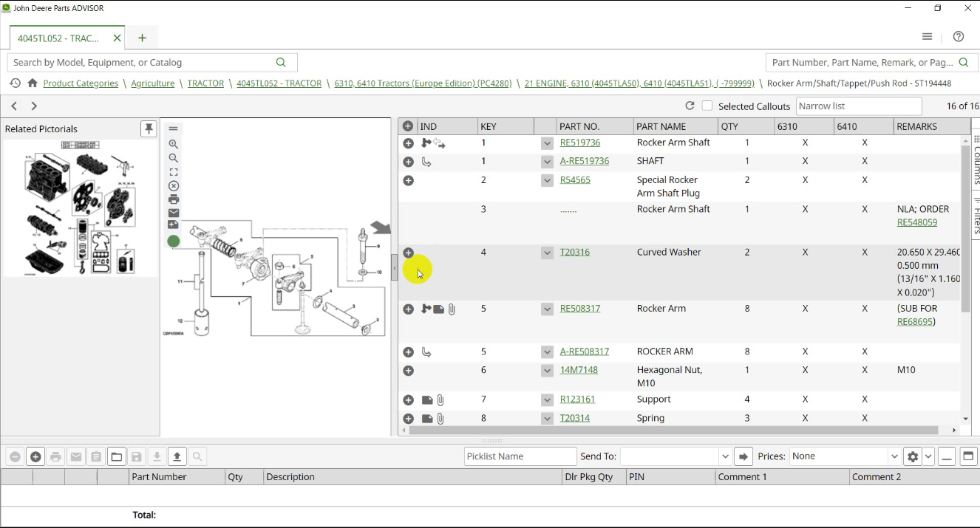Open the pictorial toolbar hamburger menu
The width and height of the screenshot is (980, 528).
tap(174, 128)
